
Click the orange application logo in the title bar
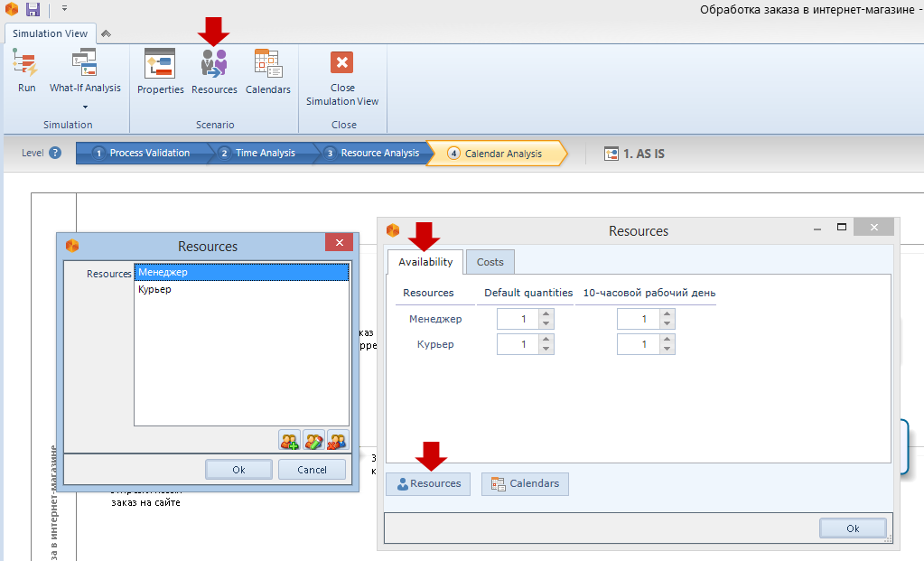pyautogui.click(x=12, y=9)
